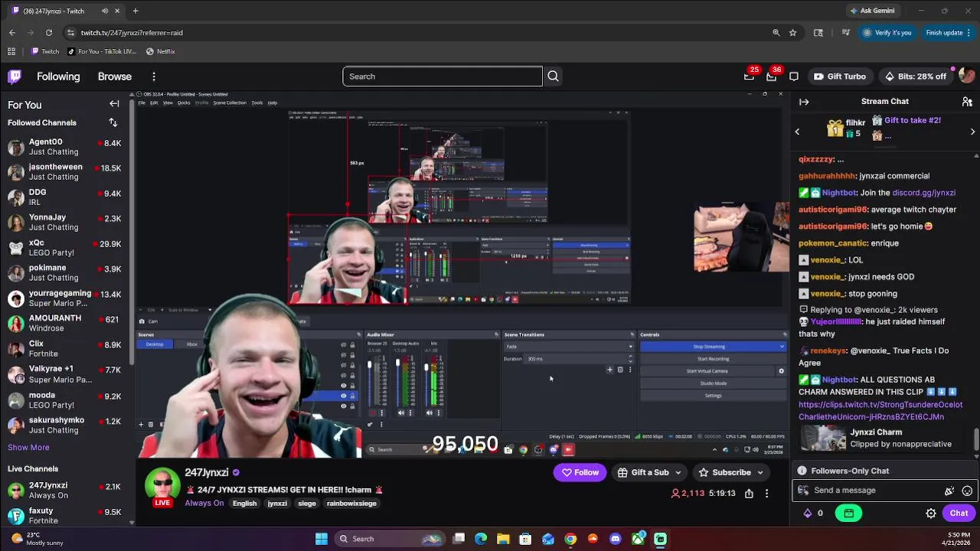Zoom page using magnifier in address bar
The width and height of the screenshot is (980, 551).
pos(776,33)
